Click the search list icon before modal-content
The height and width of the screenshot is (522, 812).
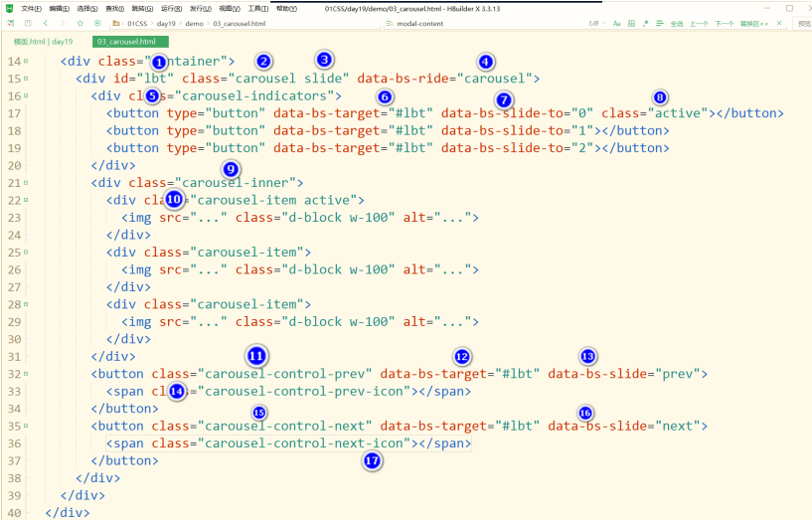point(390,24)
